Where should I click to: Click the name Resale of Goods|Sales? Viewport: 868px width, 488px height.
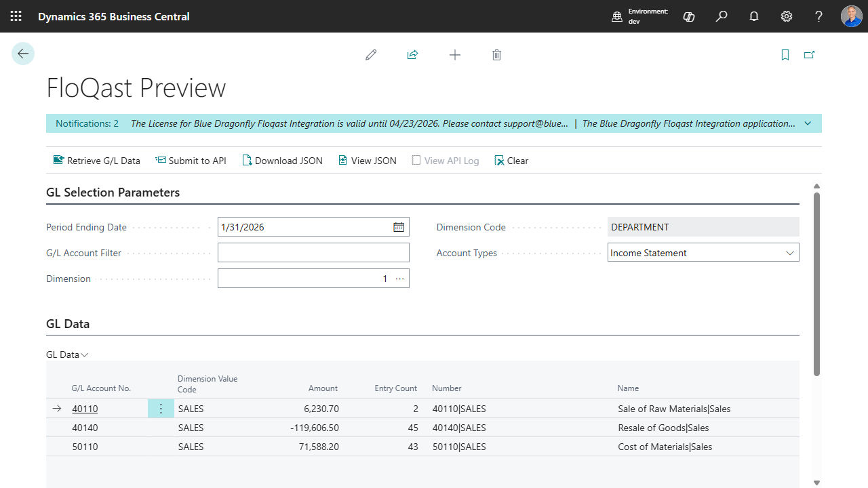[x=663, y=428]
